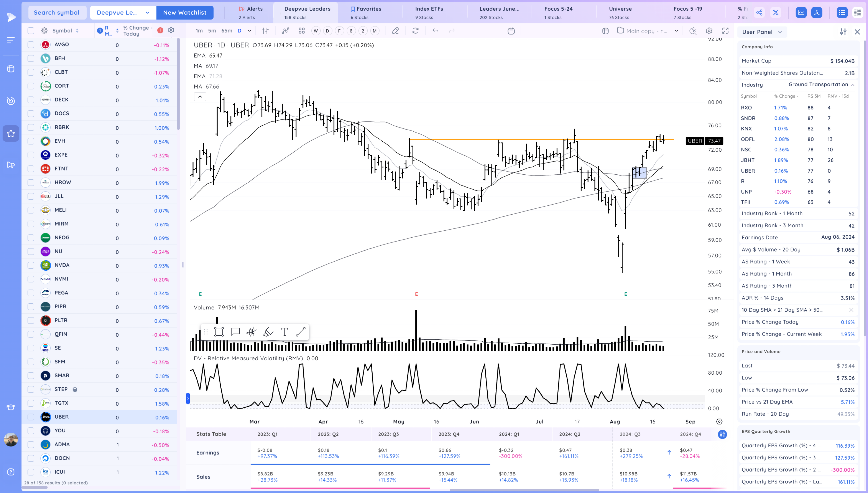This screenshot has height=493, width=868.
Task: Open the Index ETFs watchlist tab
Action: click(x=429, y=12)
